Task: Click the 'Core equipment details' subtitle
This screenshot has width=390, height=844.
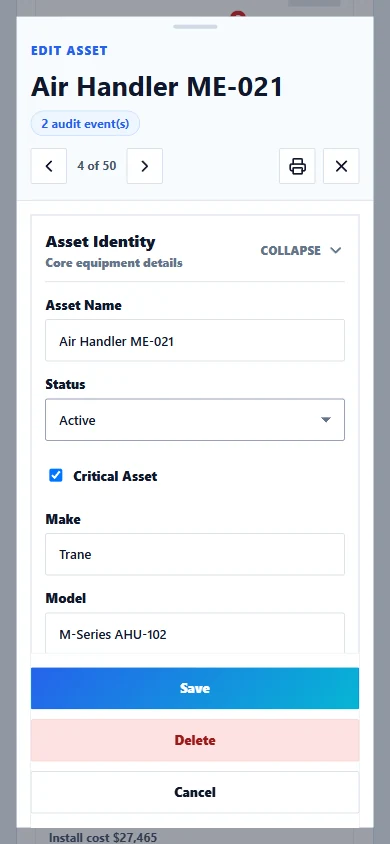Action: coord(114,263)
